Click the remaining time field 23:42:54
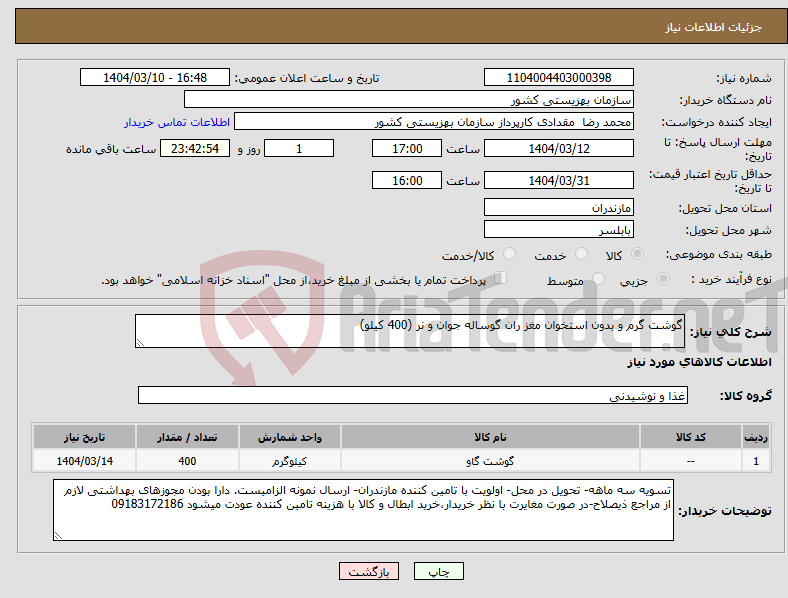The width and height of the screenshot is (788, 598). click(x=195, y=148)
